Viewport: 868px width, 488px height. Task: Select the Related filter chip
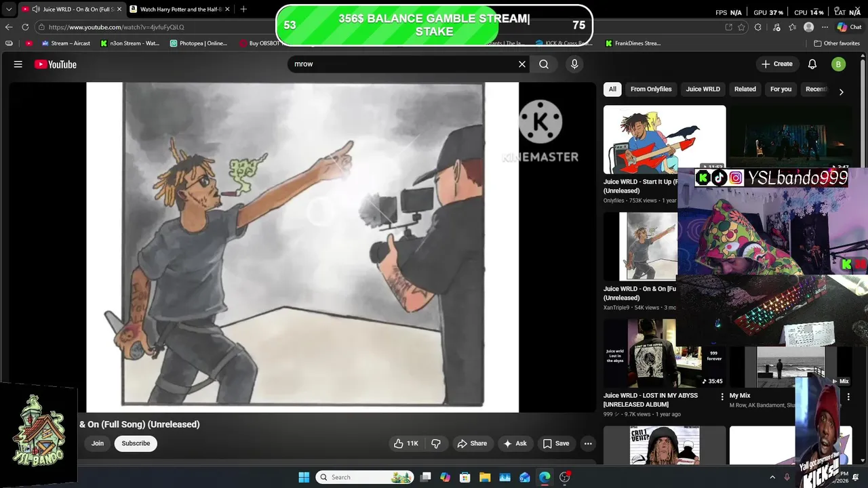(745, 89)
